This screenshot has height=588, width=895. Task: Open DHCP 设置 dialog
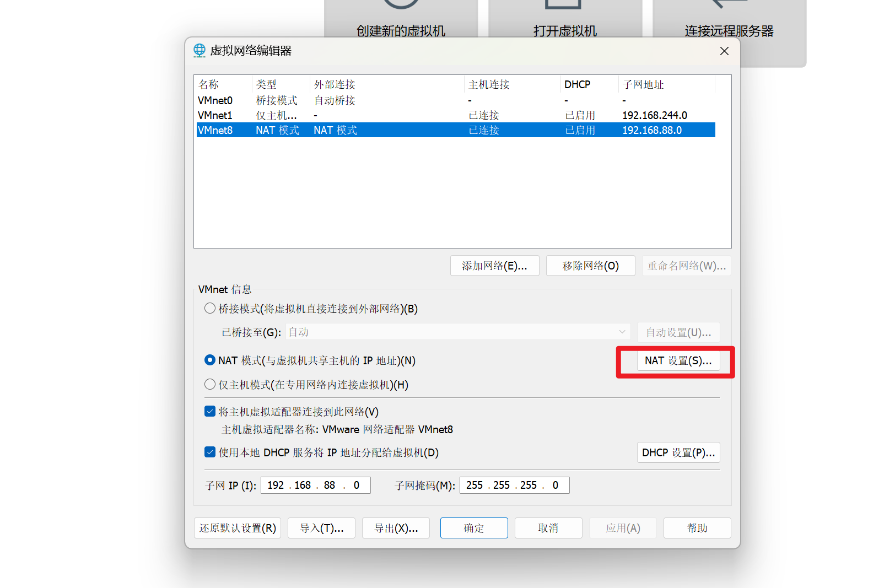coord(678,452)
